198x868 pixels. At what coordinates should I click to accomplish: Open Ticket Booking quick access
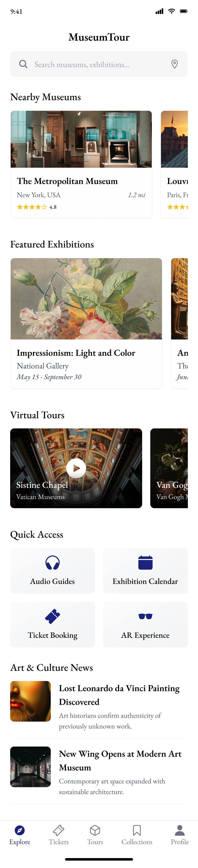(x=53, y=624)
